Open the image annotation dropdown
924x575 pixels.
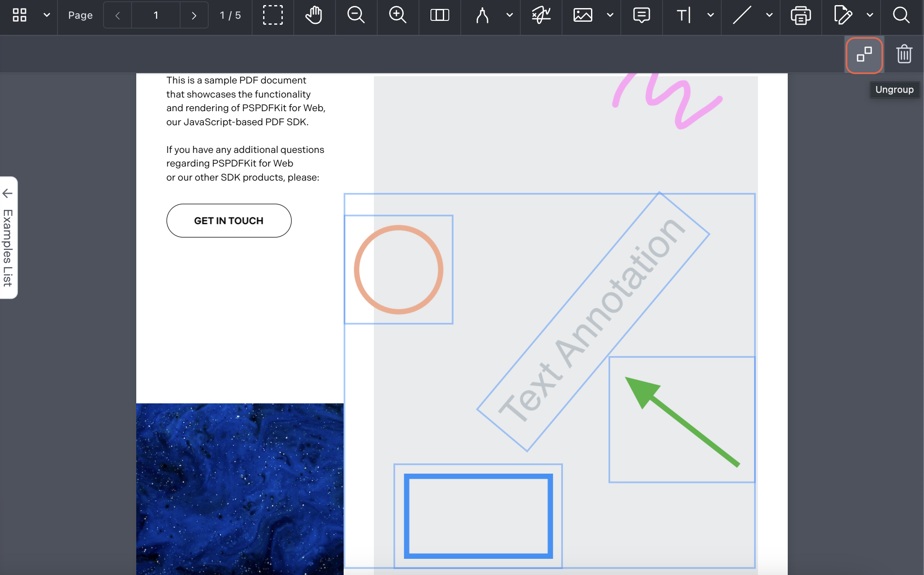tap(610, 16)
